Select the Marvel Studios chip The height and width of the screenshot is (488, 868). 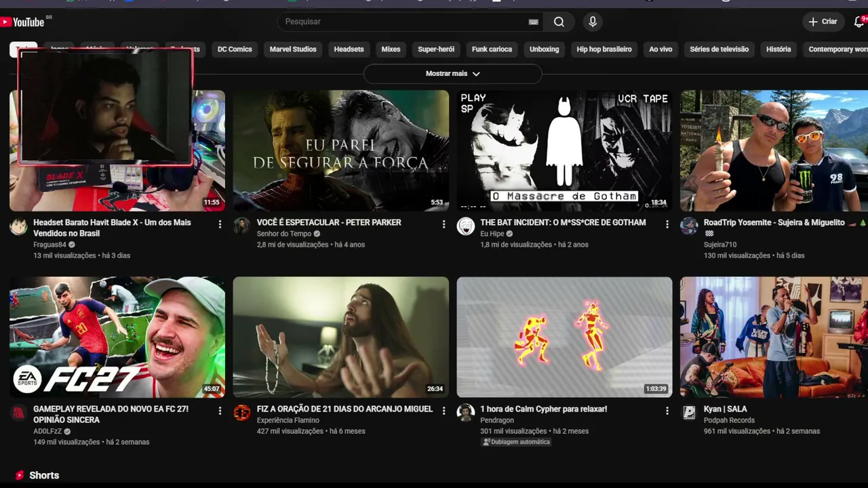(x=293, y=49)
